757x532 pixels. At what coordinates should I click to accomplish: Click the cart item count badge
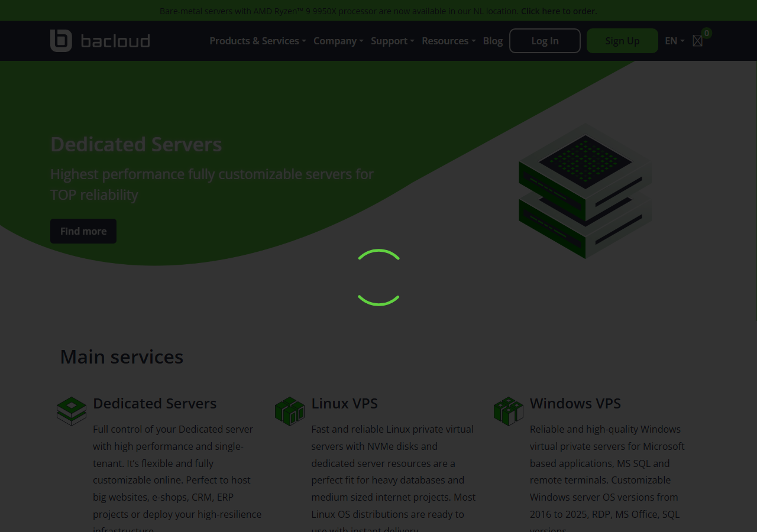click(x=706, y=33)
